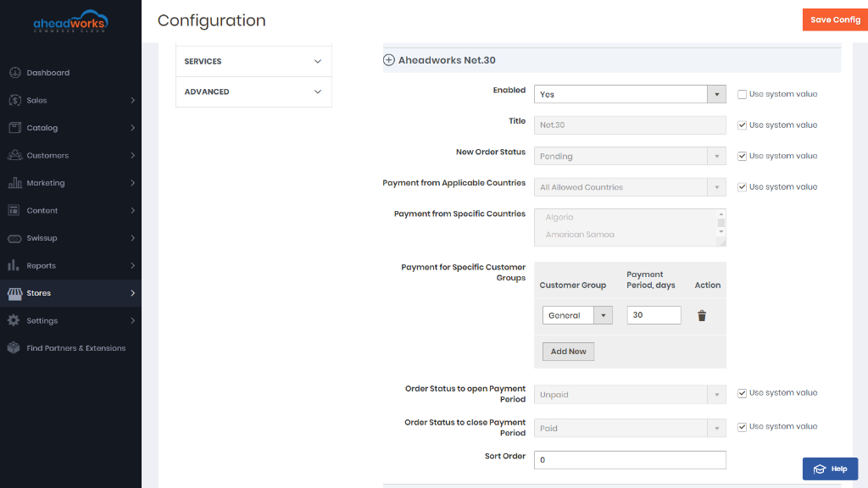Viewport: 868px width, 488px height.
Task: Click the Aheadworks Net.30 section heading
Action: tap(447, 60)
